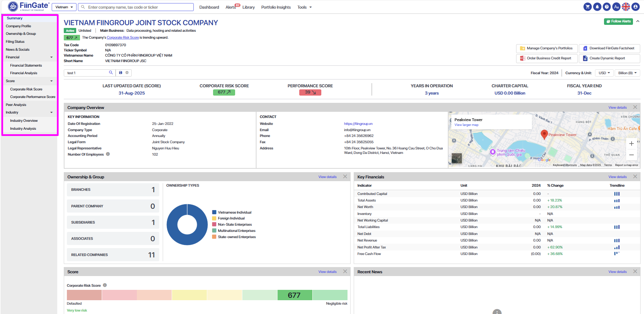The width and height of the screenshot is (644, 314).
Task: Open the USD currency dropdown
Action: point(604,73)
